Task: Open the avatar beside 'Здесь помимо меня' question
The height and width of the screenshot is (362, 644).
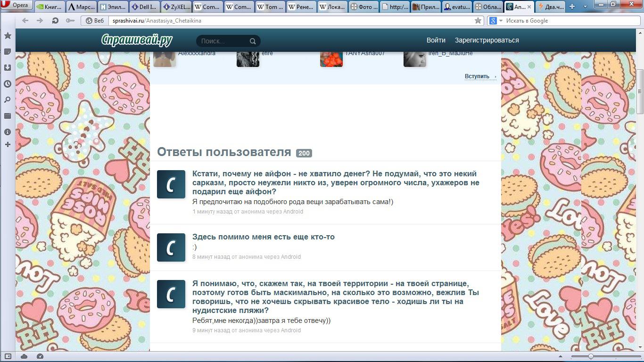Action: [171, 247]
